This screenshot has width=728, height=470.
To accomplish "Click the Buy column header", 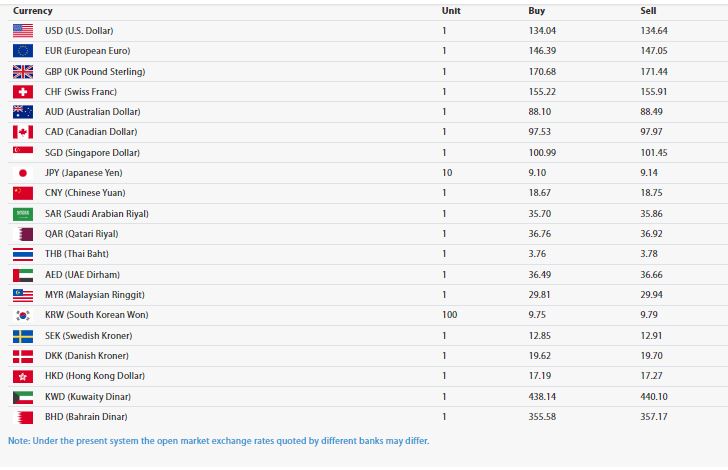I will coord(536,11).
